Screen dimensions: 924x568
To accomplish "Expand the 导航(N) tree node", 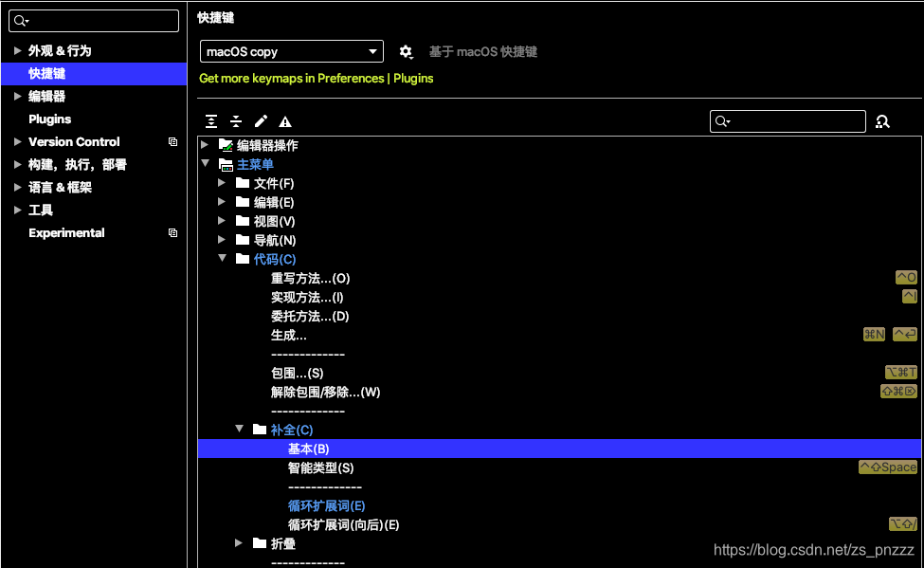I will click(x=222, y=240).
